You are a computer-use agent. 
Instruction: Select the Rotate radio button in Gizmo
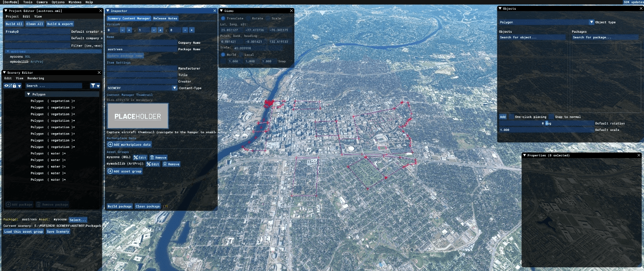coord(248,18)
